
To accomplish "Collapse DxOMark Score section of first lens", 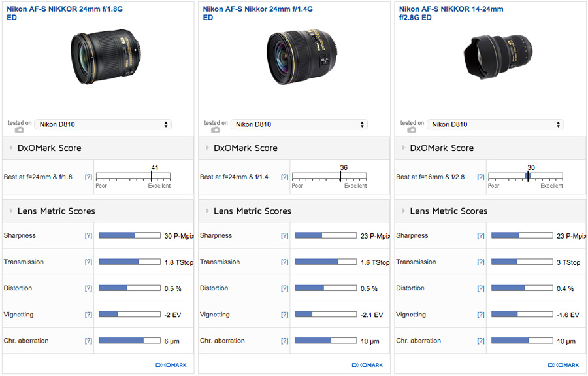I will [x=11, y=148].
